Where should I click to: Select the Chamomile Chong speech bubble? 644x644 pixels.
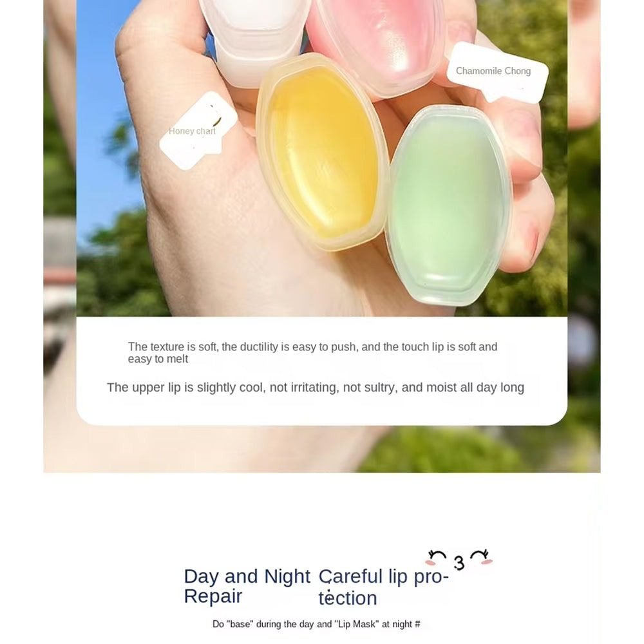point(497,73)
